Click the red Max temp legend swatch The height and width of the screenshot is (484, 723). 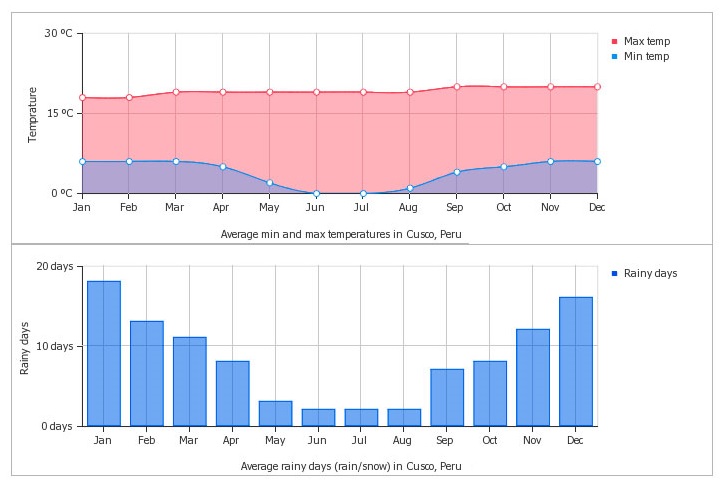(615, 41)
